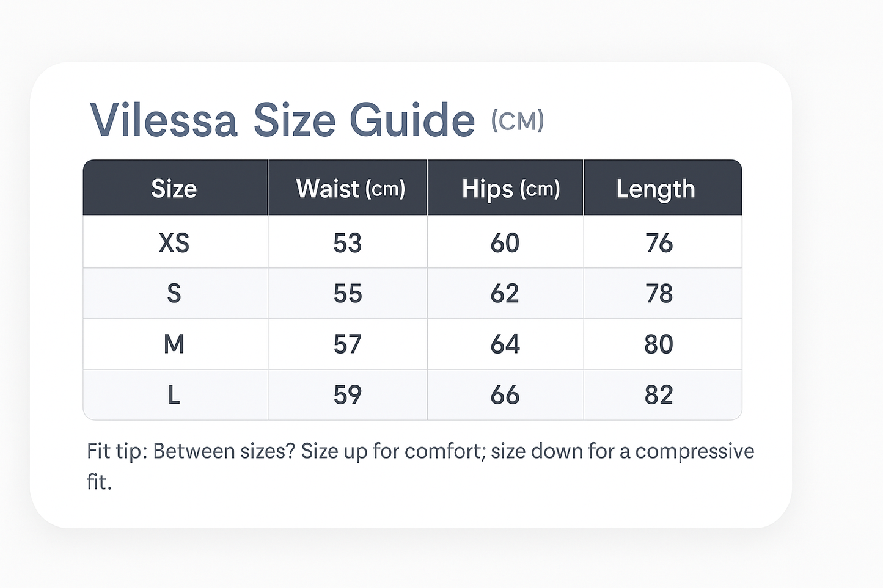Click waist value 57 for M
The width and height of the screenshot is (883, 588).
tap(348, 344)
